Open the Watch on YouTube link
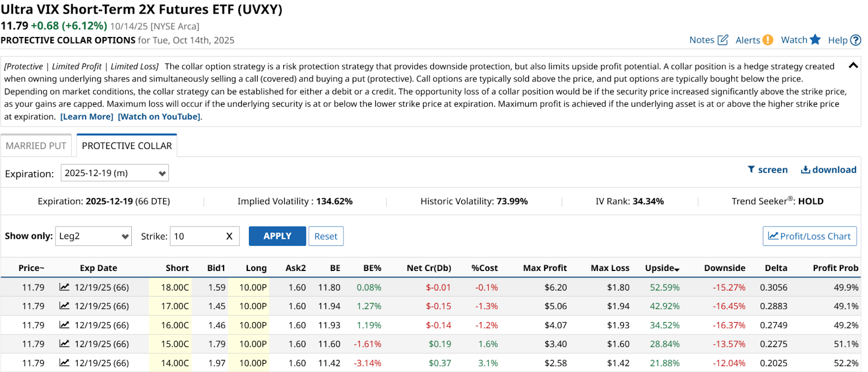This screenshot has width=868, height=372. 159,117
